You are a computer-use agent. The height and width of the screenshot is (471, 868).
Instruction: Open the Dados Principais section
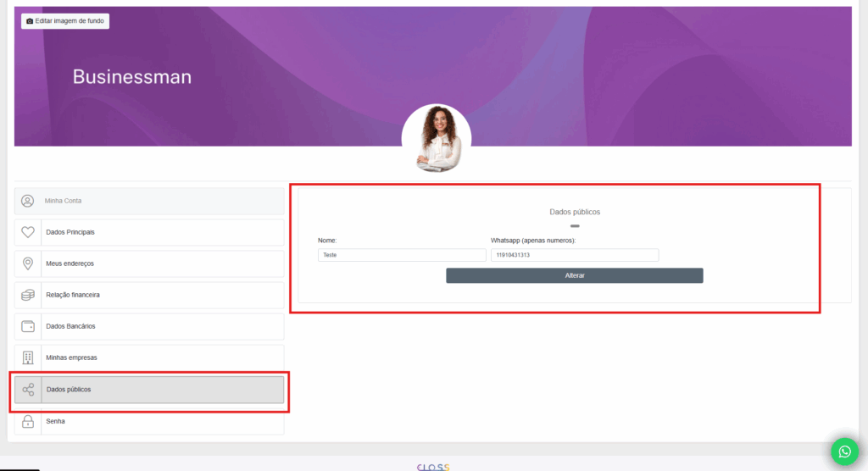pyautogui.click(x=149, y=232)
